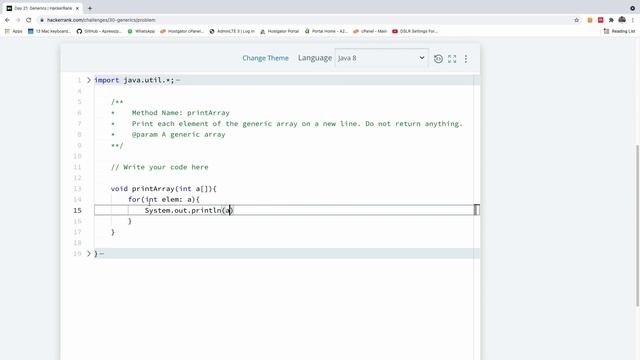Enter fullscreen editor mode
640x360 pixels.
[x=452, y=58]
